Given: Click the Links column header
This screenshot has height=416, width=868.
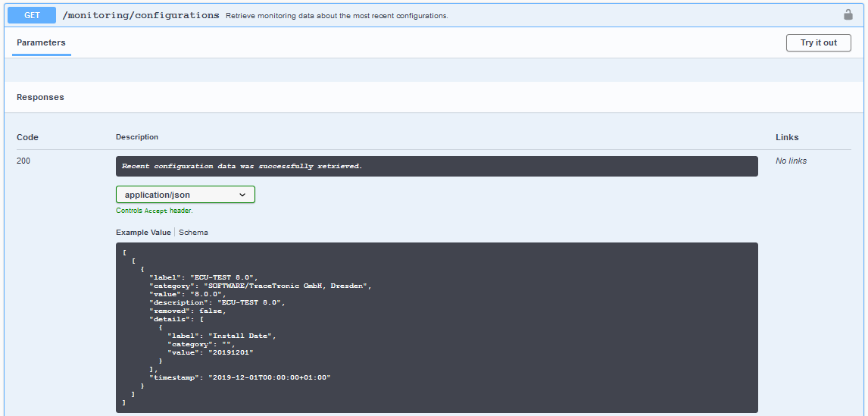Looking at the screenshot, I should (x=787, y=137).
